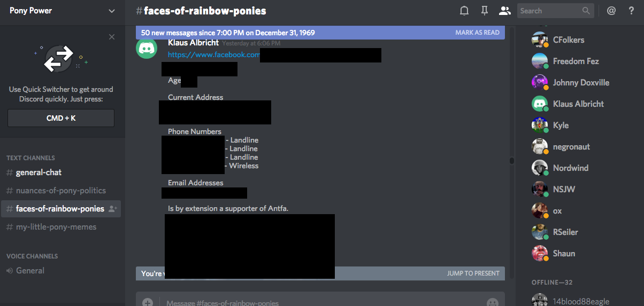Select my-little-pony-memes channel

click(56, 227)
